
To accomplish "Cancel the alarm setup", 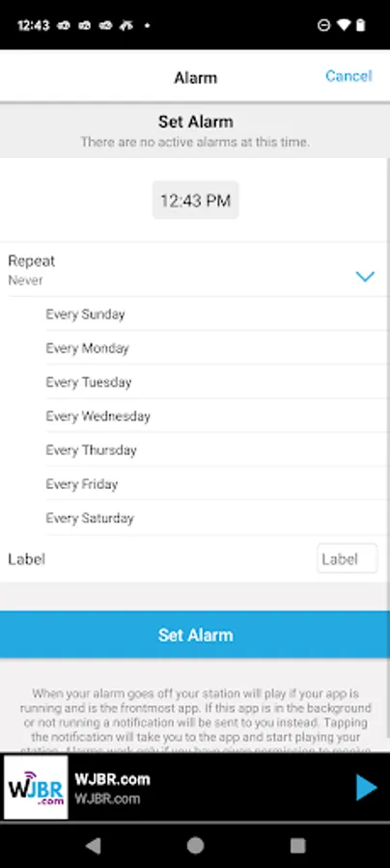I will pyautogui.click(x=348, y=76).
